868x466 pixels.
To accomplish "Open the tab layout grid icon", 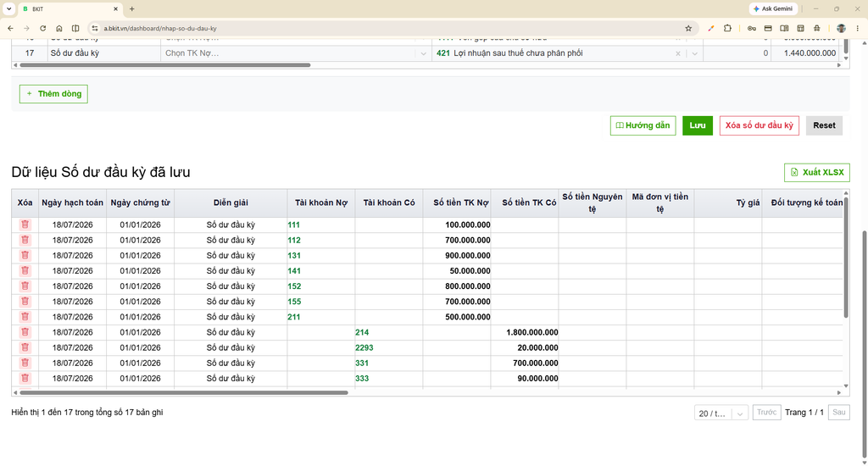I will point(800,28).
